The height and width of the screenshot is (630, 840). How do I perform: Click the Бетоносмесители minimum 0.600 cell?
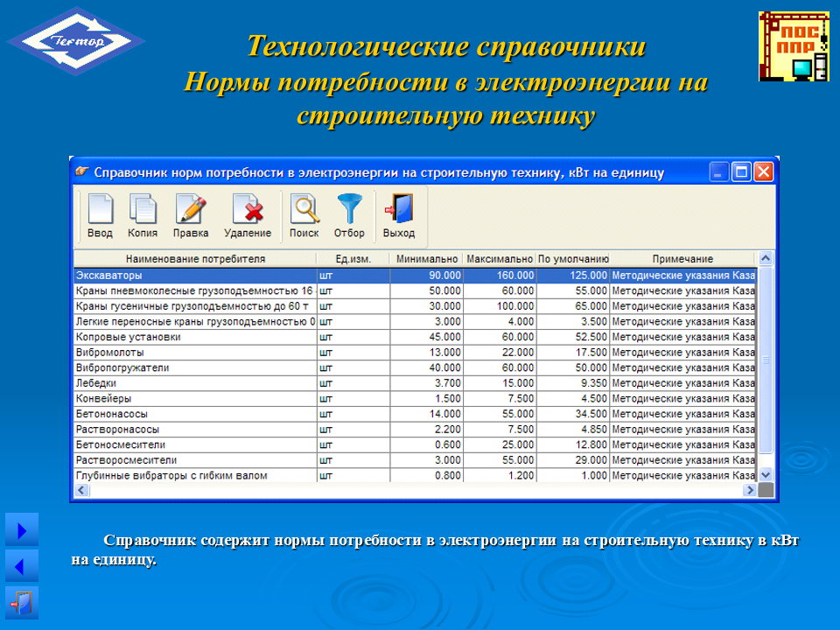[x=426, y=444]
